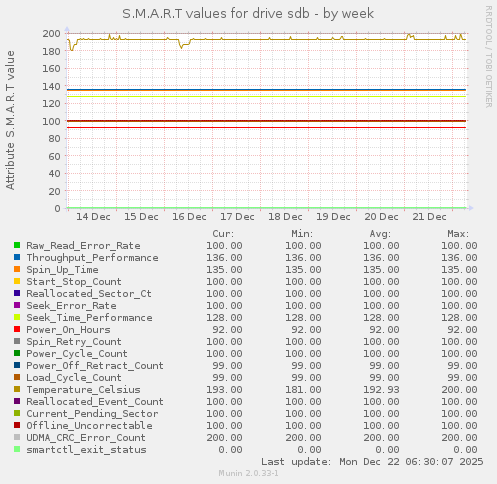Click the Seek_Error_Rate purple legend swatch
The height and width of the screenshot is (484, 497).
pyautogui.click(x=17, y=305)
